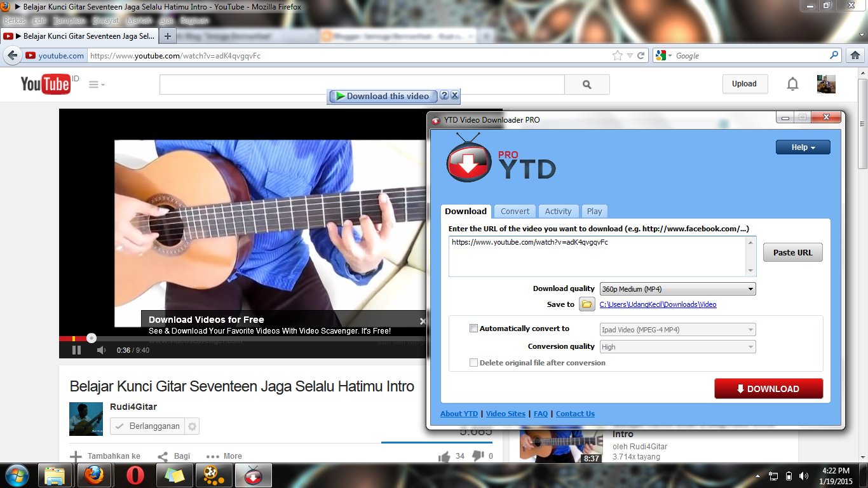The width and height of the screenshot is (868, 488).
Task: Open the Video Sites link
Action: tap(506, 414)
